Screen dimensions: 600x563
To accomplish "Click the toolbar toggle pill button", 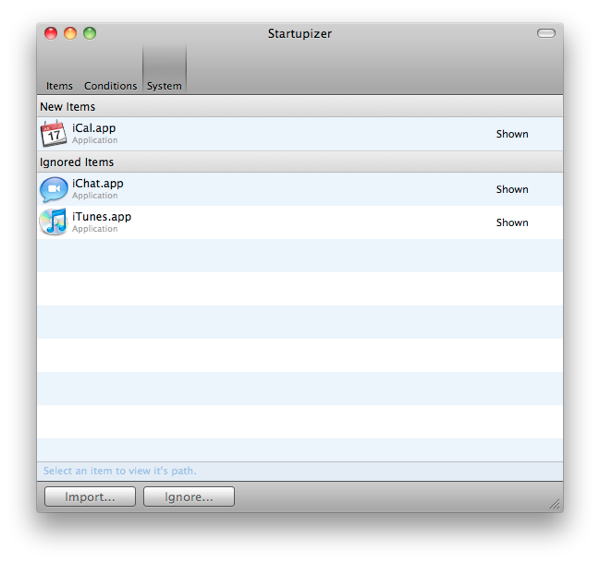I will tap(546, 34).
